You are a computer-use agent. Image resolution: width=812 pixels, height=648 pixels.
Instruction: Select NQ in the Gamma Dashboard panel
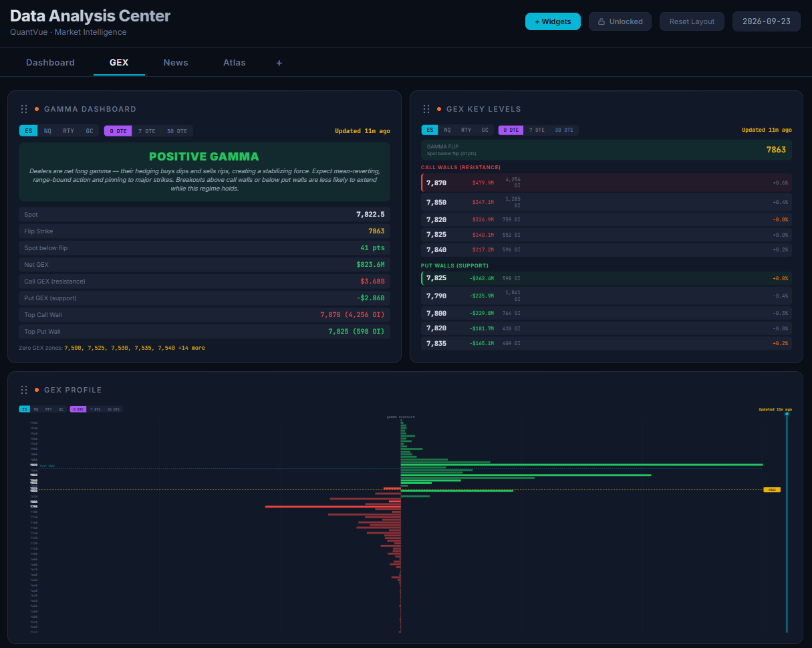(47, 131)
